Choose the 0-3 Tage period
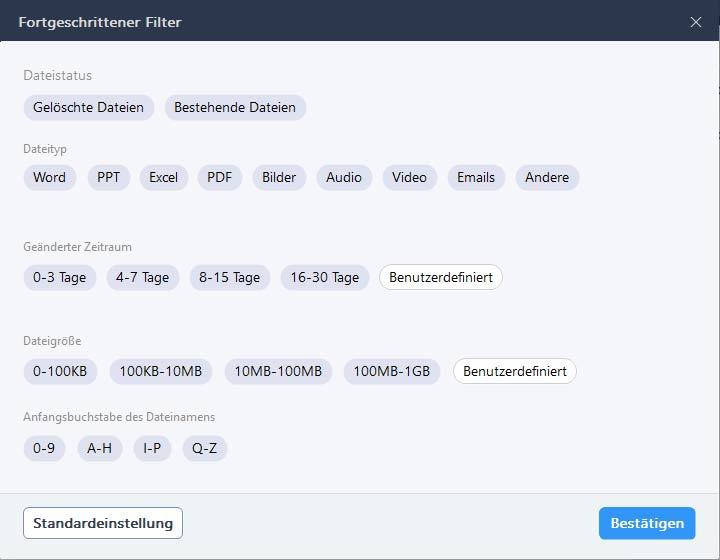This screenshot has height=560, width=720. pos(60,278)
